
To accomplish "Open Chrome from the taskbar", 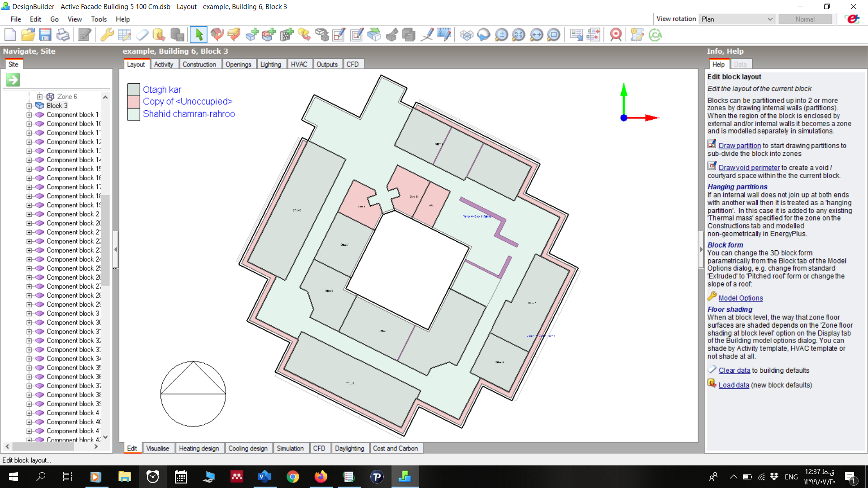I will [x=292, y=477].
